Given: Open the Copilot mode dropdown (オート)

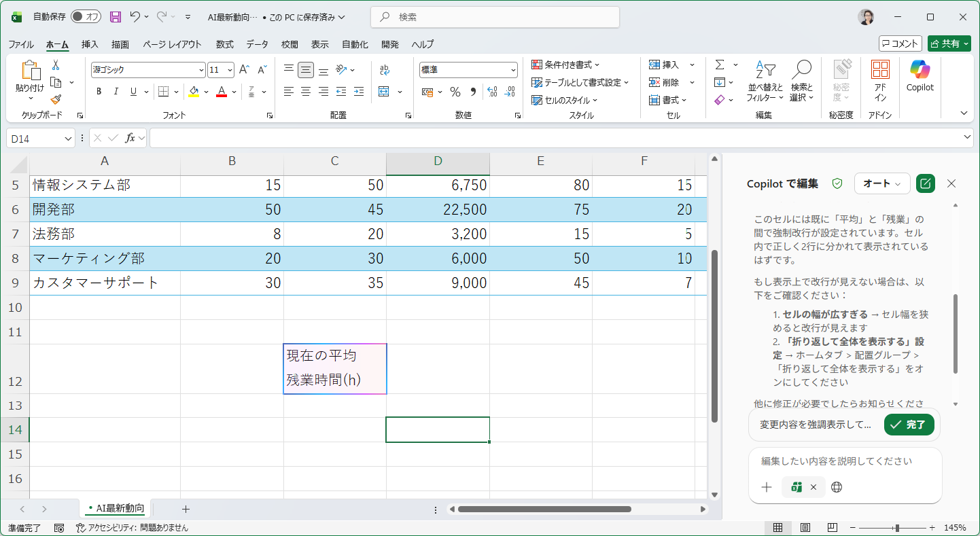Looking at the screenshot, I should point(882,183).
